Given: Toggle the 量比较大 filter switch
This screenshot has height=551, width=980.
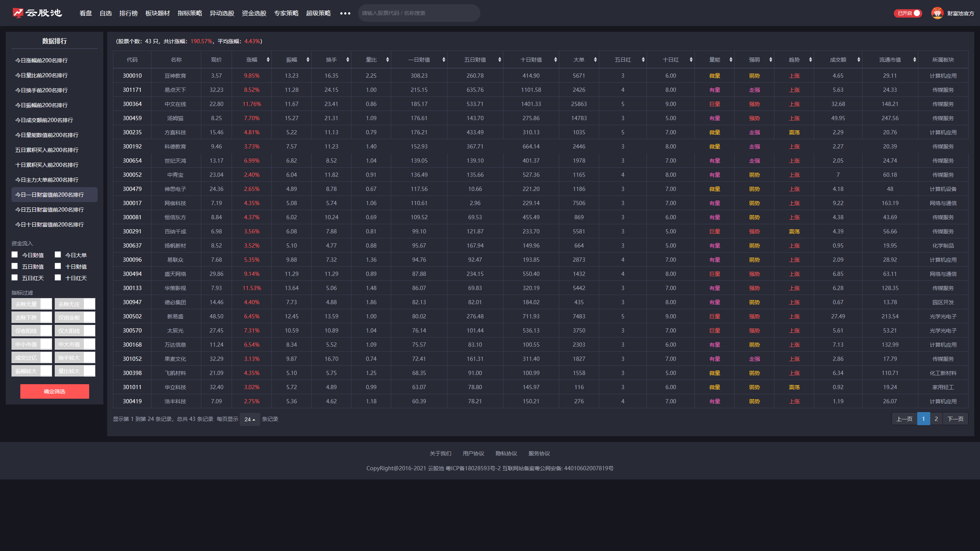Looking at the screenshot, I should click(75, 371).
